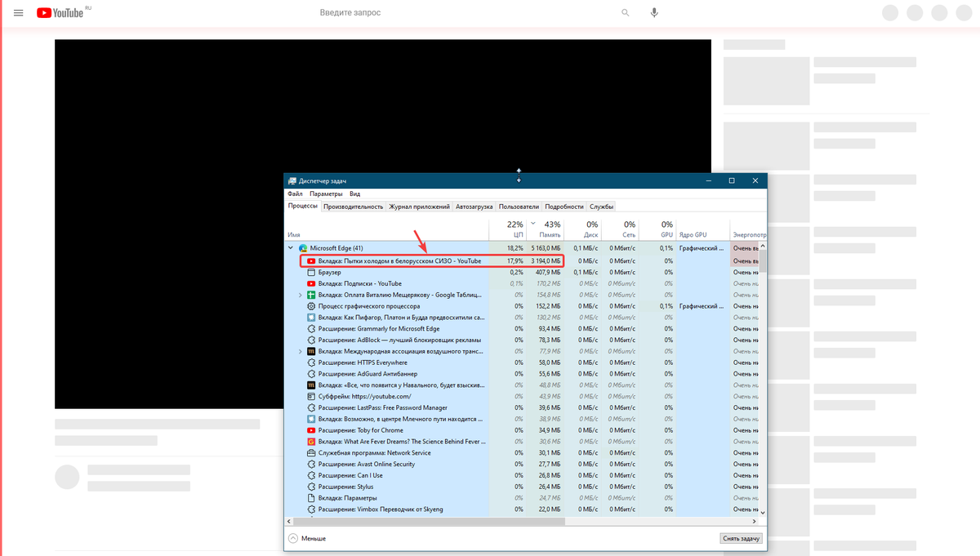Click puzzle icon of LastPass extension
This screenshot has width=980, height=556.
[311, 407]
